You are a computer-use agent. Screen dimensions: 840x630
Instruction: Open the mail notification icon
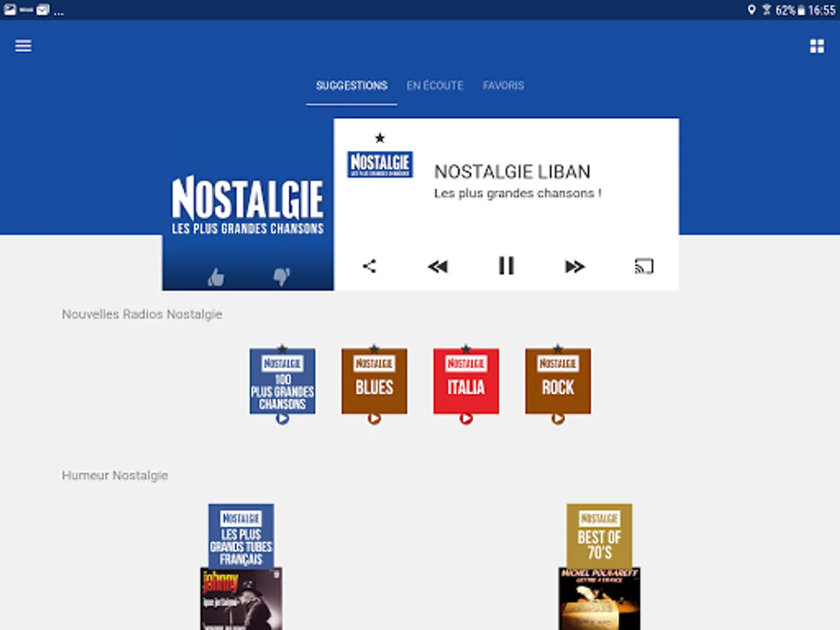[43, 10]
